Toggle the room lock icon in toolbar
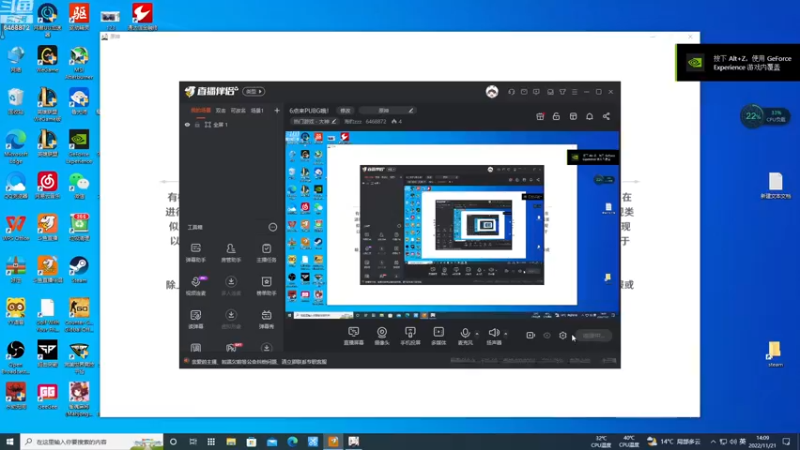The height and width of the screenshot is (450, 800). pos(556,116)
